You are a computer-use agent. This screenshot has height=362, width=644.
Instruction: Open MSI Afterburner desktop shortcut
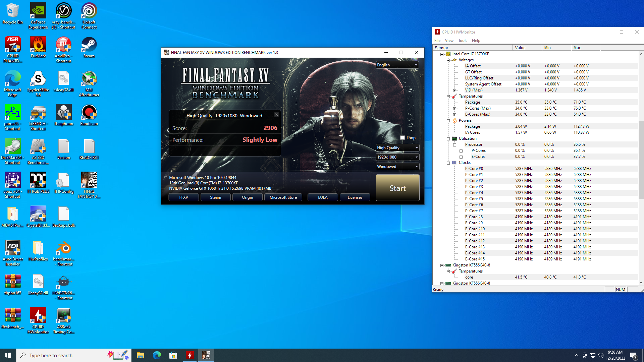[x=89, y=79]
